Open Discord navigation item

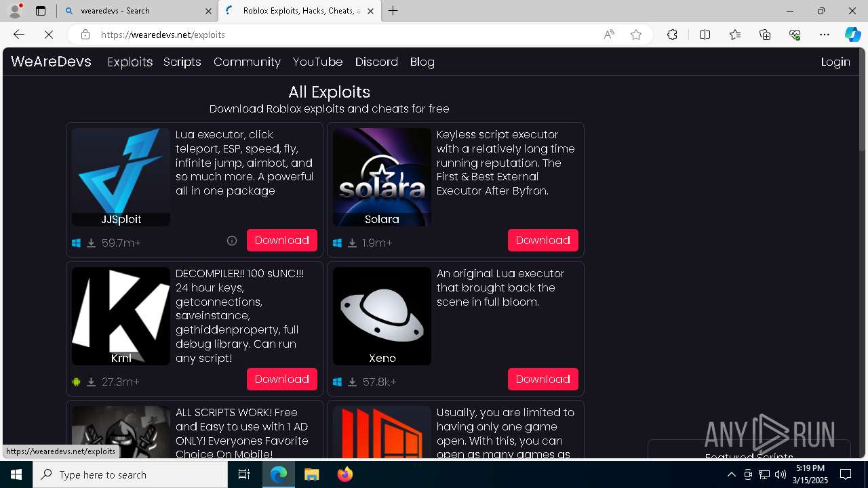(376, 62)
